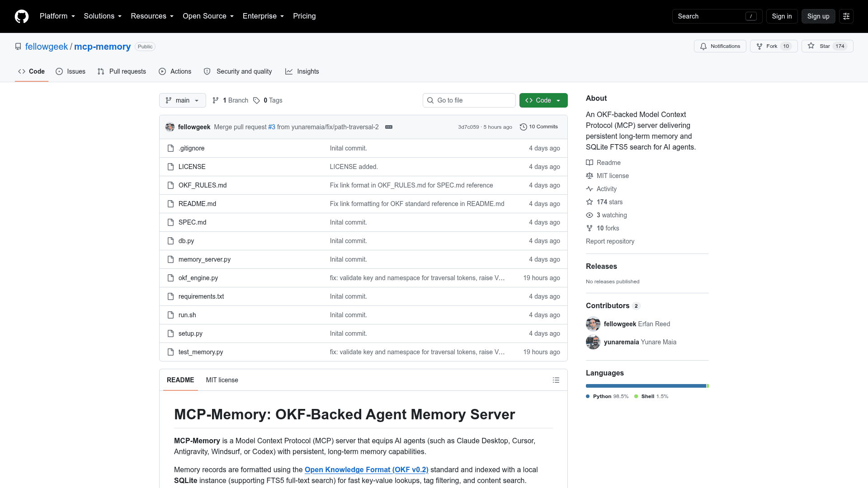Open yunaremaia contributor avatar
Viewport: 868px width, 488px height.
coord(593,342)
